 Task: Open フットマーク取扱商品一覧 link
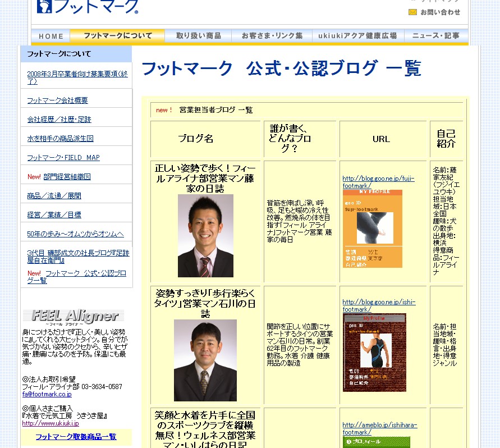(76, 437)
